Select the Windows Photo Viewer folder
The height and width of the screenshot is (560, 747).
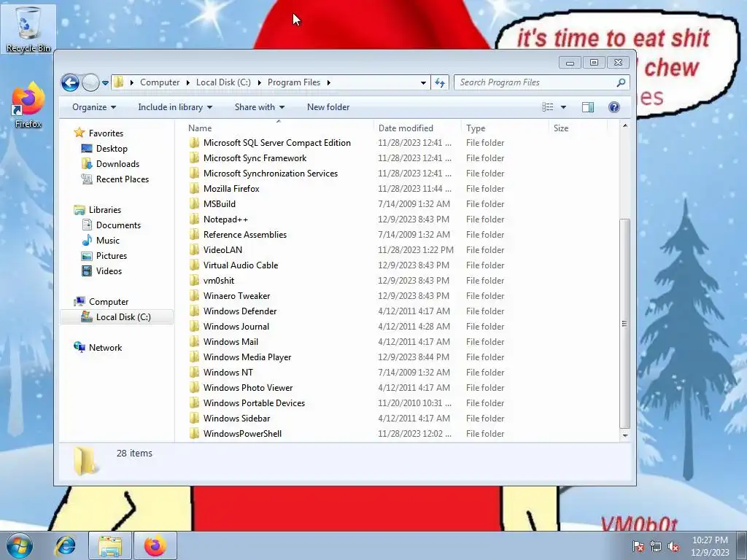pyautogui.click(x=248, y=388)
